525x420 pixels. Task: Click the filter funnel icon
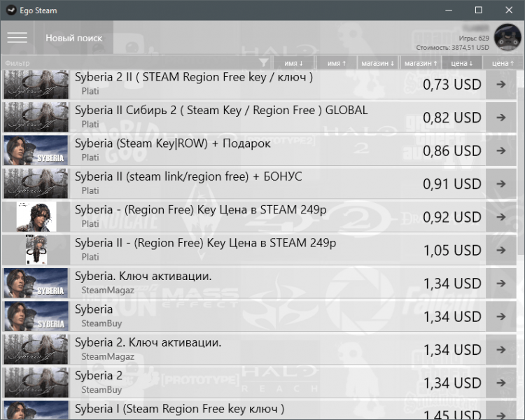[x=264, y=62]
